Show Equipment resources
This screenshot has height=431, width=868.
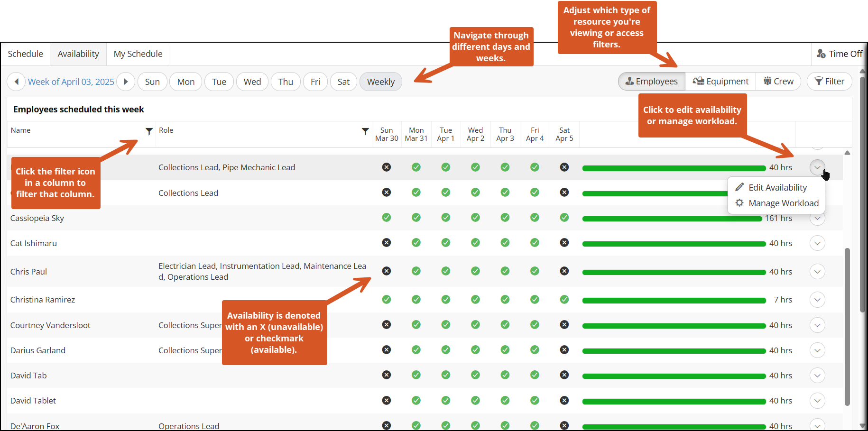(720, 82)
